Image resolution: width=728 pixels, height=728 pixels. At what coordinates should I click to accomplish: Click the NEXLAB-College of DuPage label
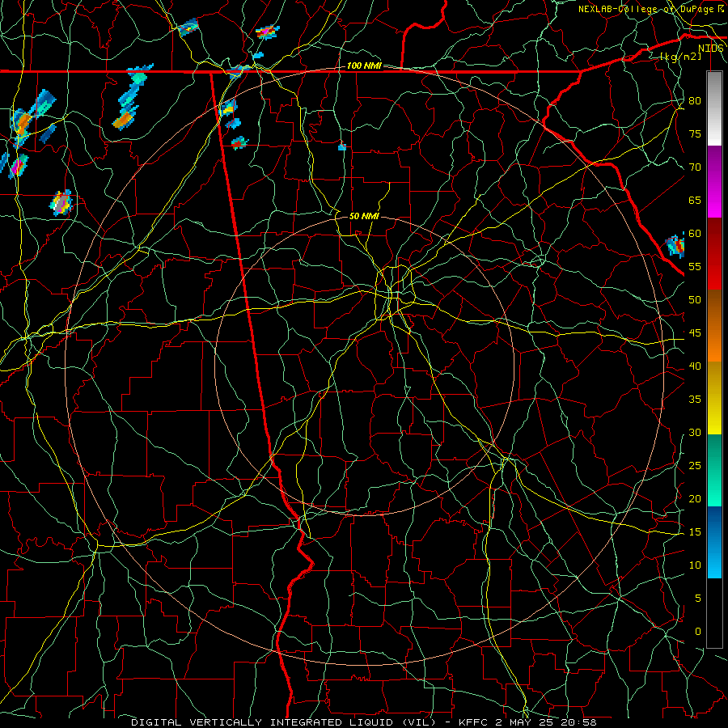click(646, 9)
